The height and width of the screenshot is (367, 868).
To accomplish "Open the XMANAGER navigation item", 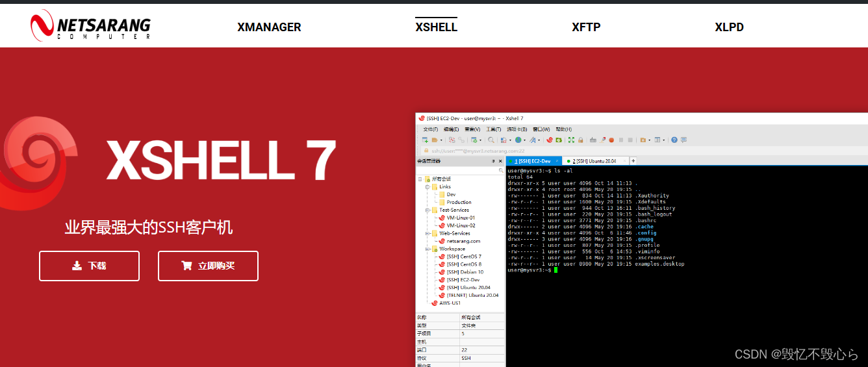I will (x=269, y=27).
